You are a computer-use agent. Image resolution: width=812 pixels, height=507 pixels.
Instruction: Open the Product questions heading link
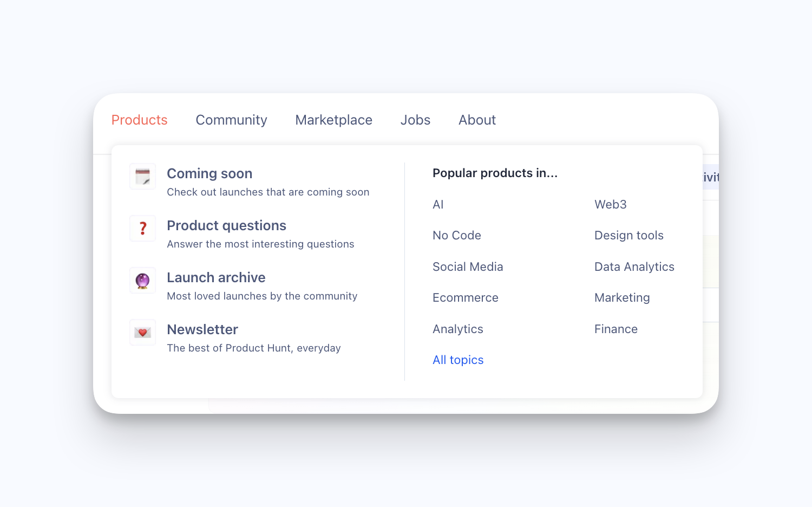(226, 225)
